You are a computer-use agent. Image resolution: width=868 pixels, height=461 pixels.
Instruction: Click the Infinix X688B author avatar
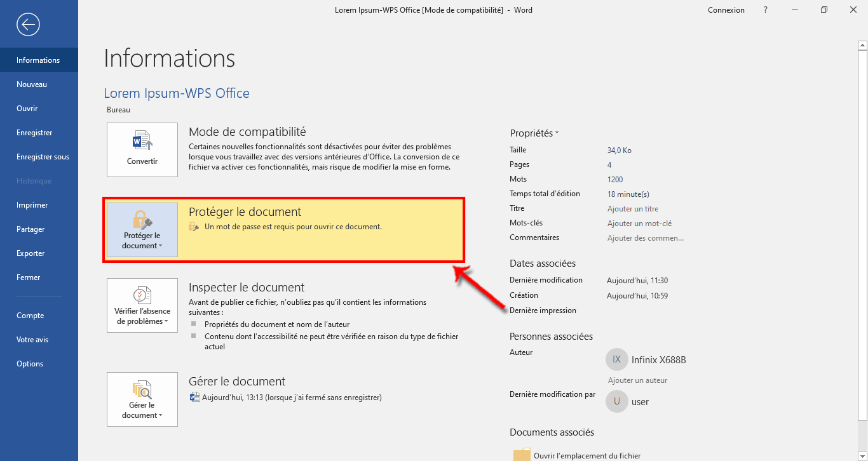[x=616, y=359]
